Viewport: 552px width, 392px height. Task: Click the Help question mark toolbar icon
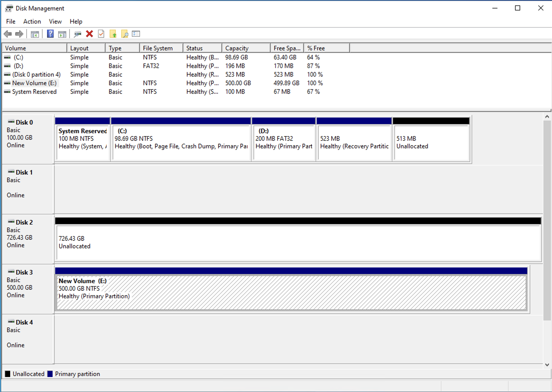pos(50,34)
